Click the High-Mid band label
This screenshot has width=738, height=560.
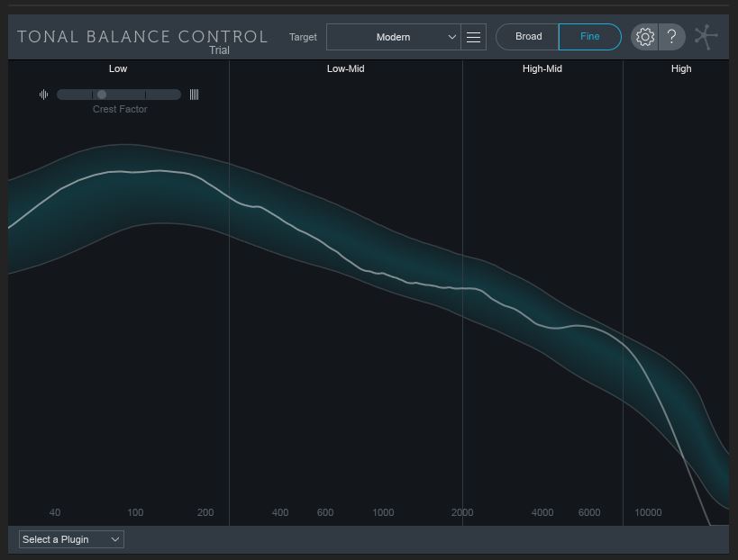tap(542, 68)
